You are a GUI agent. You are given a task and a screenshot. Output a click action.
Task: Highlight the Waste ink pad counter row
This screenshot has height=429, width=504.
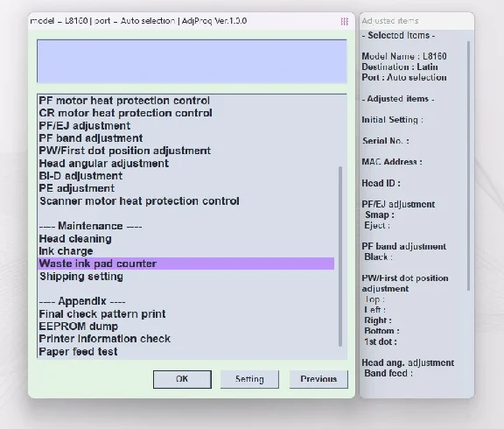click(x=186, y=264)
